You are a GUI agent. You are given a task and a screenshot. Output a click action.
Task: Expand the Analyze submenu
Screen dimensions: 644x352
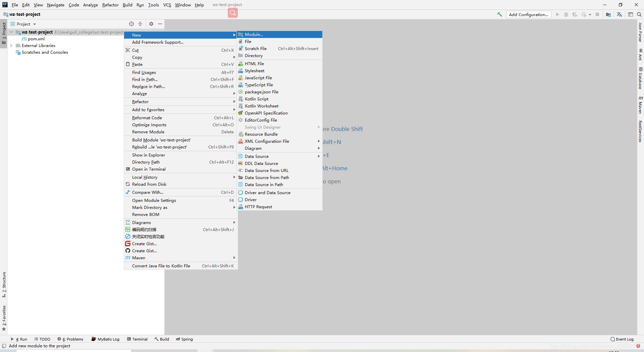181,94
